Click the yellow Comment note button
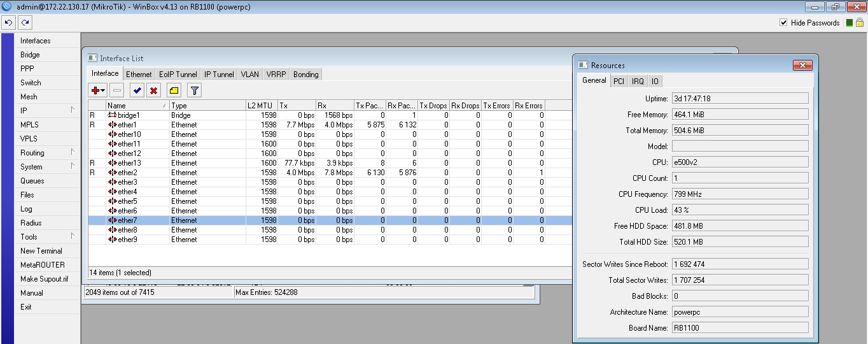 click(x=175, y=91)
